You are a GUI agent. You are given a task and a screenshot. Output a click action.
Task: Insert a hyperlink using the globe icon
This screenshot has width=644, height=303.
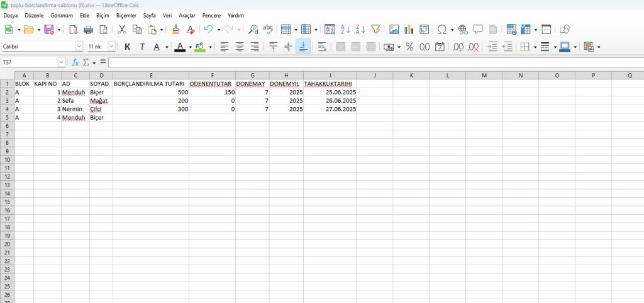coord(463,29)
